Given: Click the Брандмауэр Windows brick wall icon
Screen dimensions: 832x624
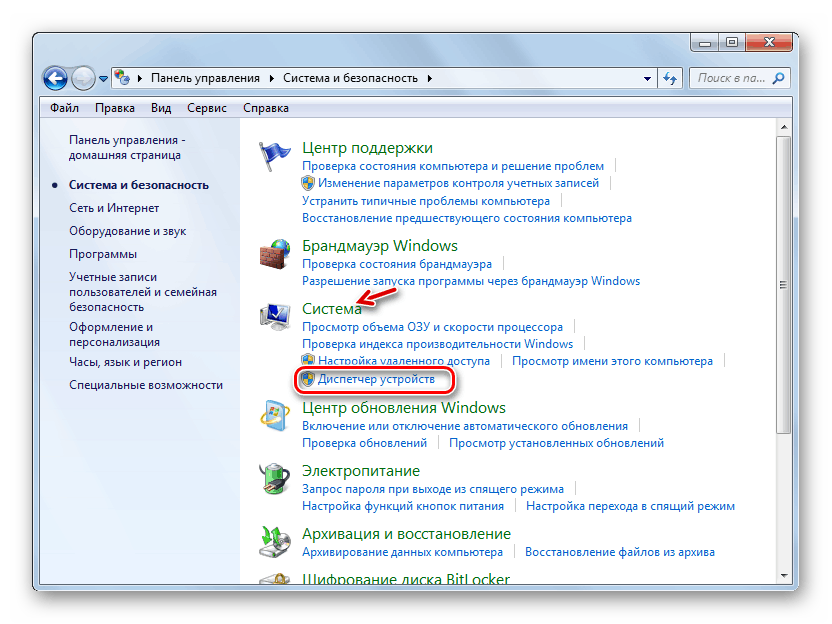Looking at the screenshot, I should point(274,255).
